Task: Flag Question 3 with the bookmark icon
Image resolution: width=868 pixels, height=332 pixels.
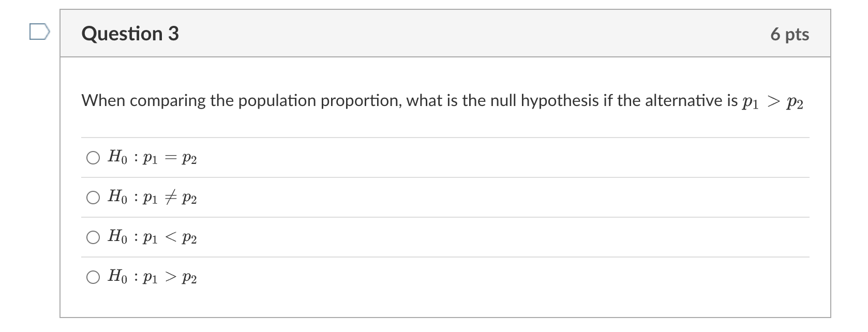Action: (x=39, y=32)
